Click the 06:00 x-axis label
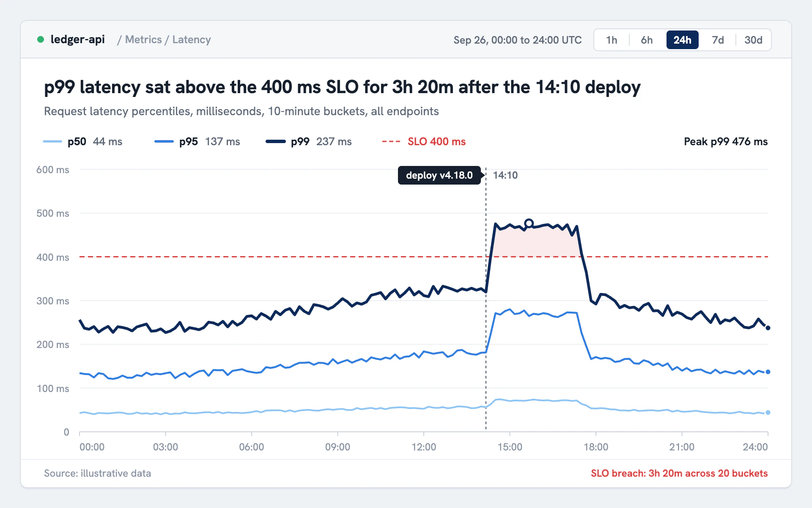Screen dimensions: 812x508 click(x=252, y=447)
